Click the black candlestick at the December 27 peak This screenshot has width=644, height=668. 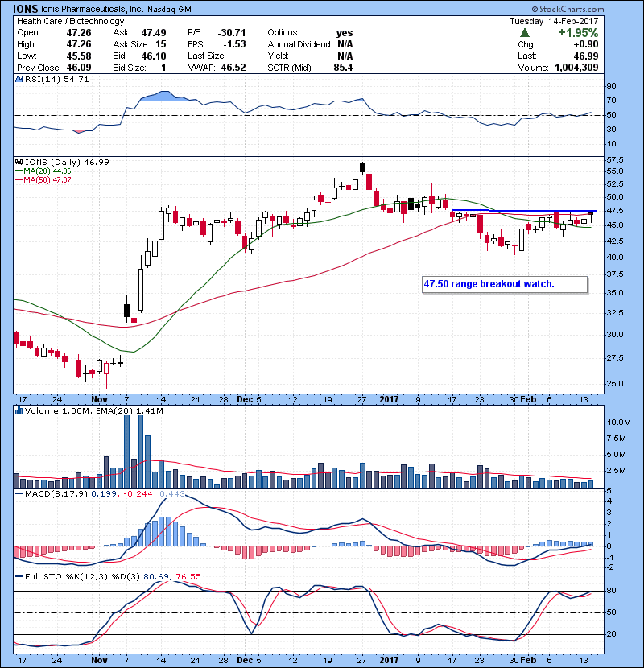pos(363,167)
